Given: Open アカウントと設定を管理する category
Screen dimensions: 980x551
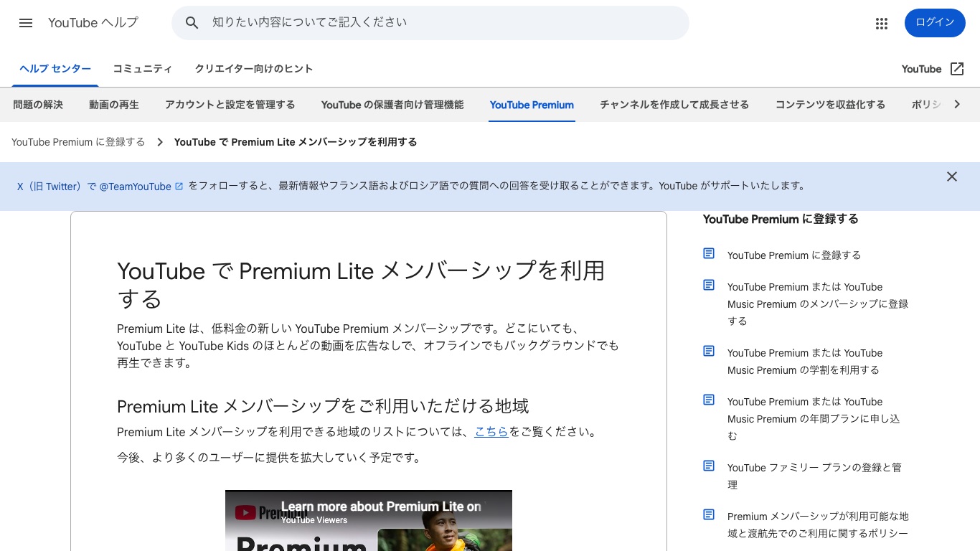Looking at the screenshot, I should click(230, 105).
